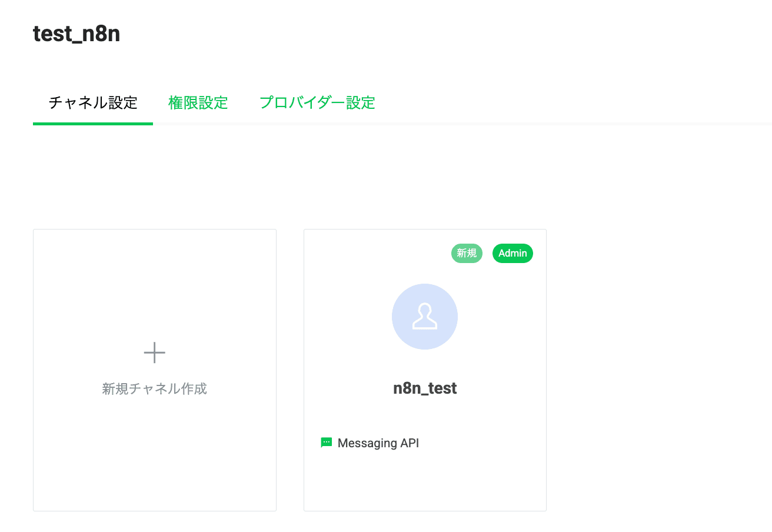The height and width of the screenshot is (532, 772).
Task: Click the plus icon for new channel
Action: [155, 353]
